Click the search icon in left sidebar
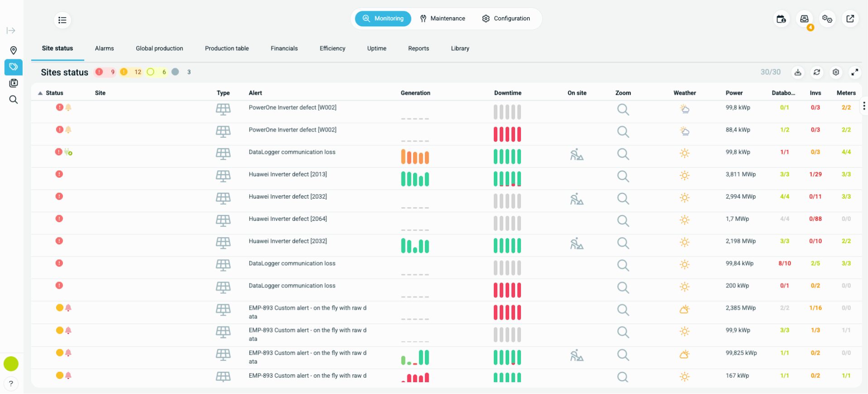 (14, 100)
